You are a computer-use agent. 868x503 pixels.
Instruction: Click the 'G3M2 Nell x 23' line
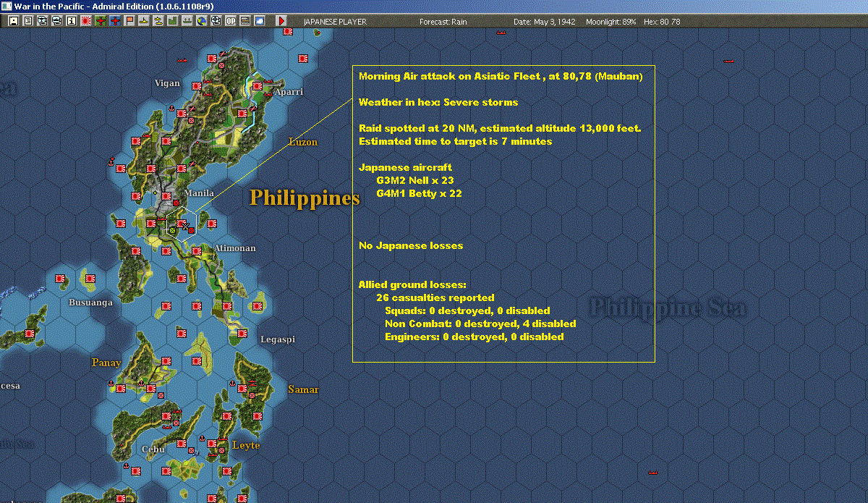(x=415, y=180)
